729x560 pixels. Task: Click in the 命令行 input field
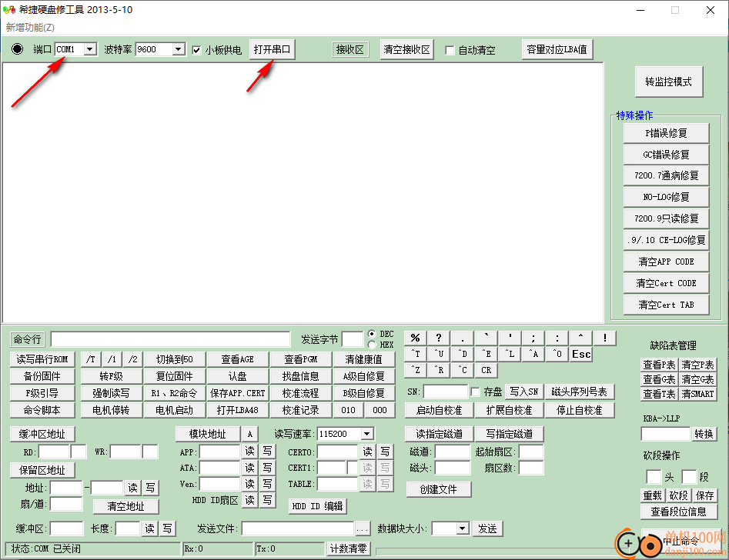(170, 340)
